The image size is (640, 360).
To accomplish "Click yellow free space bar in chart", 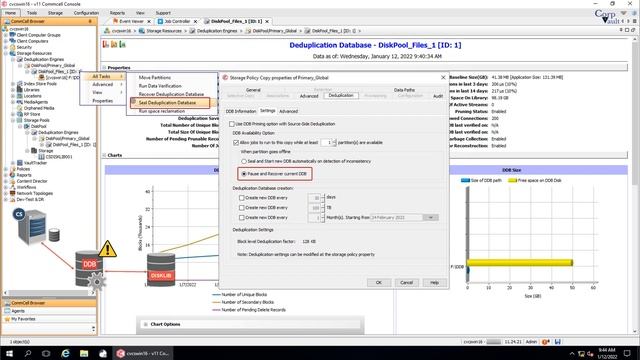I will (520, 262).
